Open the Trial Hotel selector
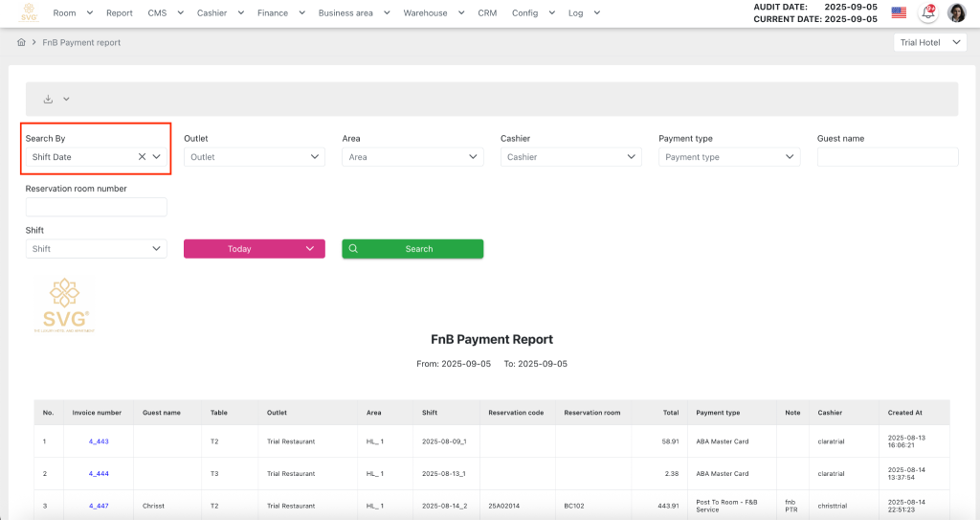980x520 pixels. [x=929, y=43]
